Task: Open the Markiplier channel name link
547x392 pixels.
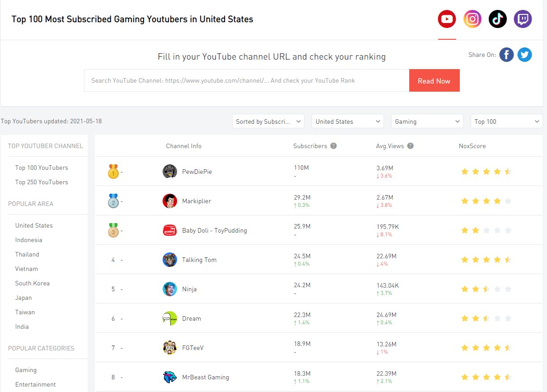Action: click(196, 201)
